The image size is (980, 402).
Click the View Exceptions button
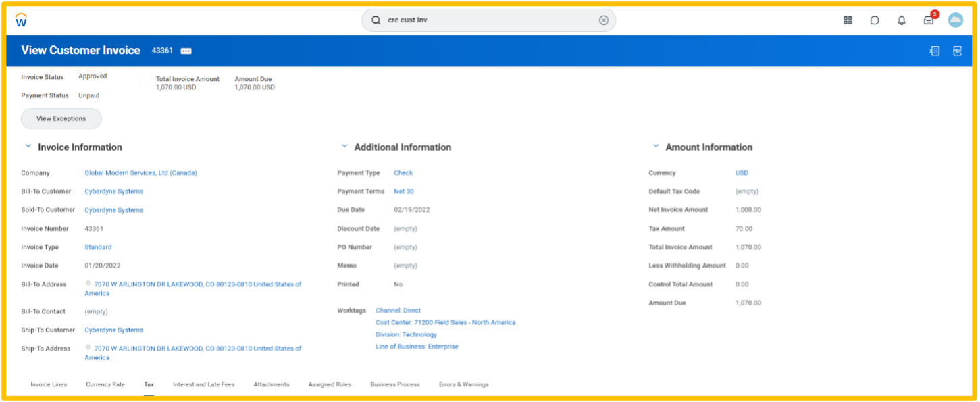pyautogui.click(x=61, y=118)
